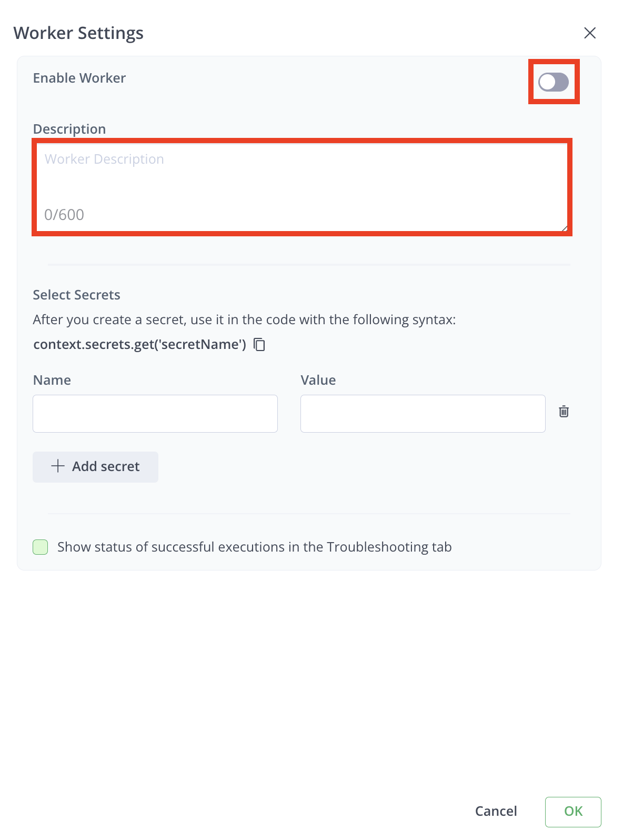Click the Select Secrets section heading
This screenshot has height=840, width=623.
[x=76, y=294]
